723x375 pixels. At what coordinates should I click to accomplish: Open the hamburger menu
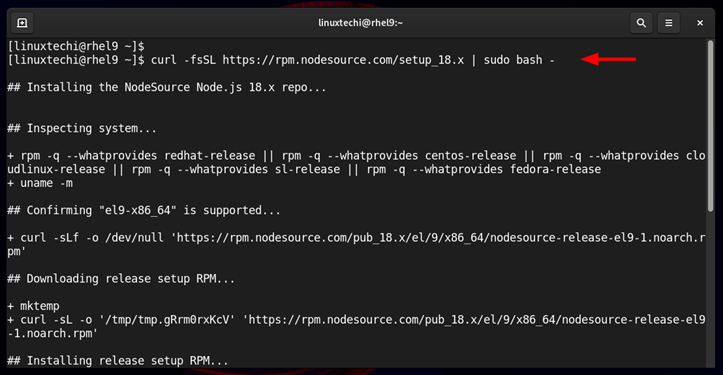669,23
